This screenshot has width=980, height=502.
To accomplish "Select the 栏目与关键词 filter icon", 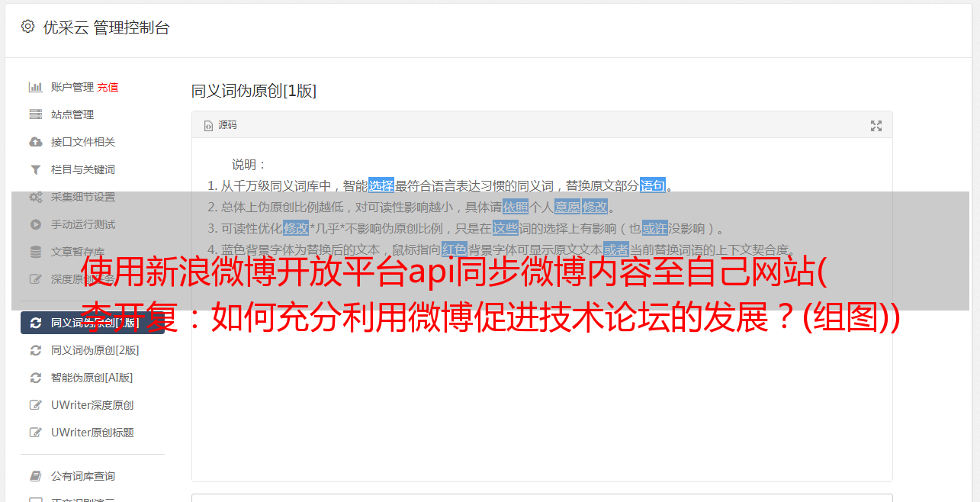I will (x=35, y=169).
